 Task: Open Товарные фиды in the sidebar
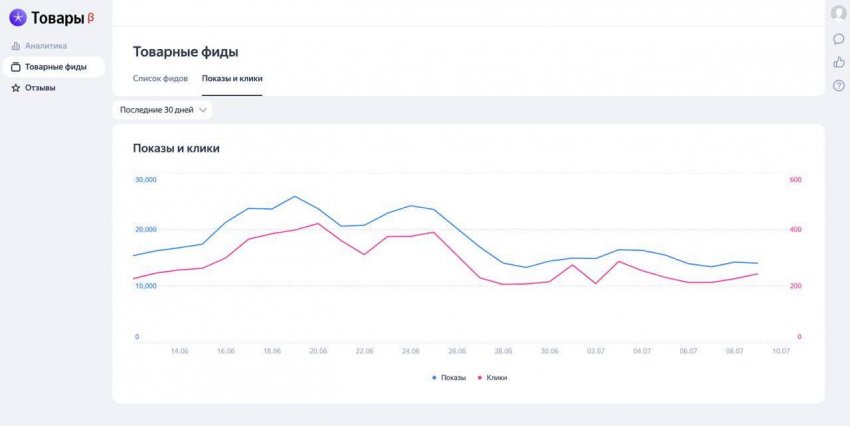(53, 67)
